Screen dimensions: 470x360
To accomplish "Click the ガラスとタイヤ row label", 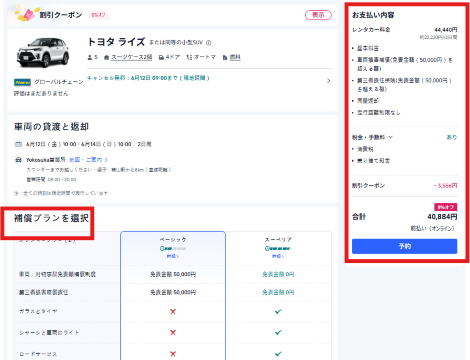I will click(38, 311).
